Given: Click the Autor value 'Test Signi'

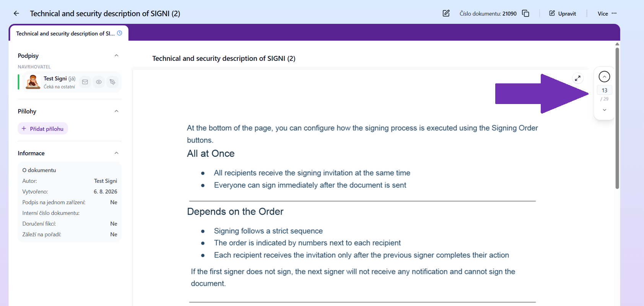Looking at the screenshot, I should pos(106,181).
